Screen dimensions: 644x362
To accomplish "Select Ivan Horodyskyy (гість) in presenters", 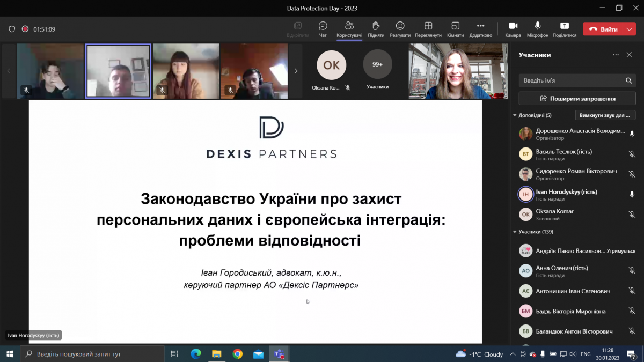I will click(x=577, y=195).
